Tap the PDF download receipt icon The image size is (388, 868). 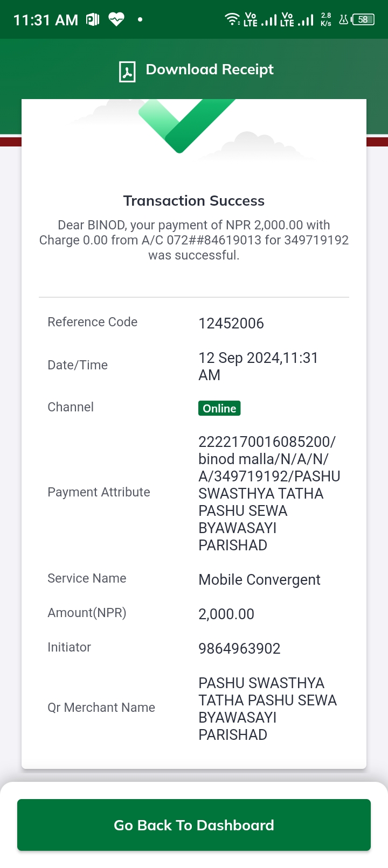pyautogui.click(x=127, y=71)
